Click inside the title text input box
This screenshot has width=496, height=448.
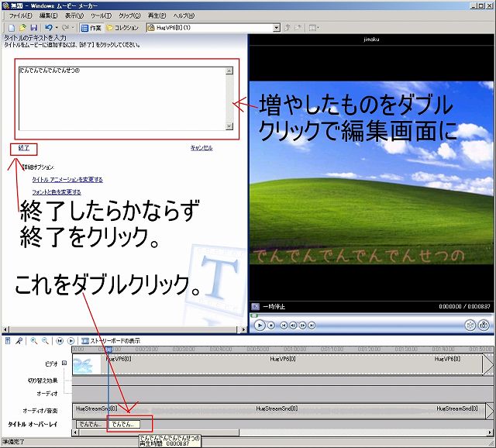pyautogui.click(x=122, y=98)
